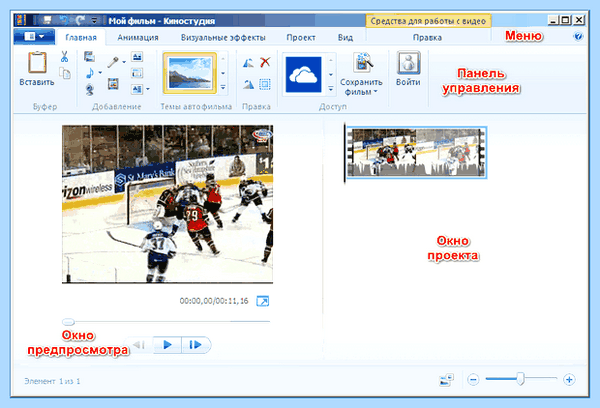
Task: Open the Правка video tools tab
Action: tap(427, 38)
